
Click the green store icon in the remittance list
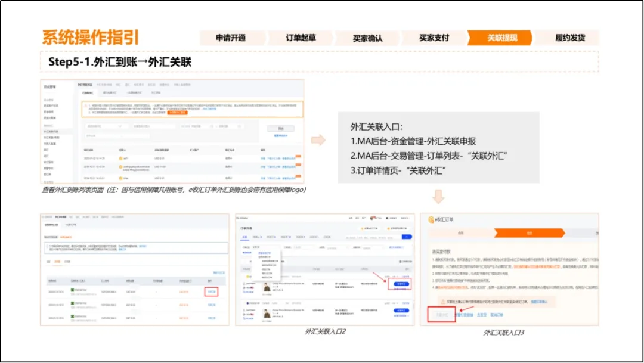71,290
